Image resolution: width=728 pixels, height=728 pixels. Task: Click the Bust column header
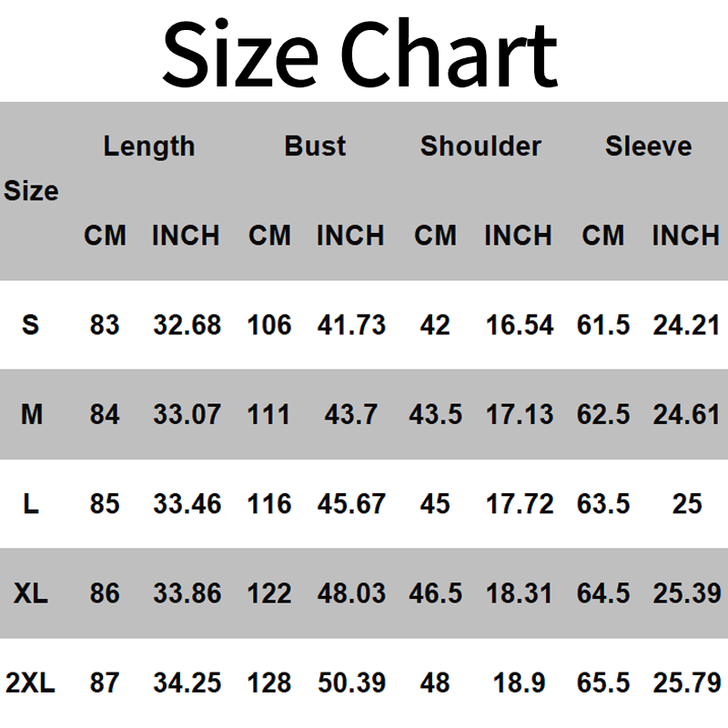315,146
